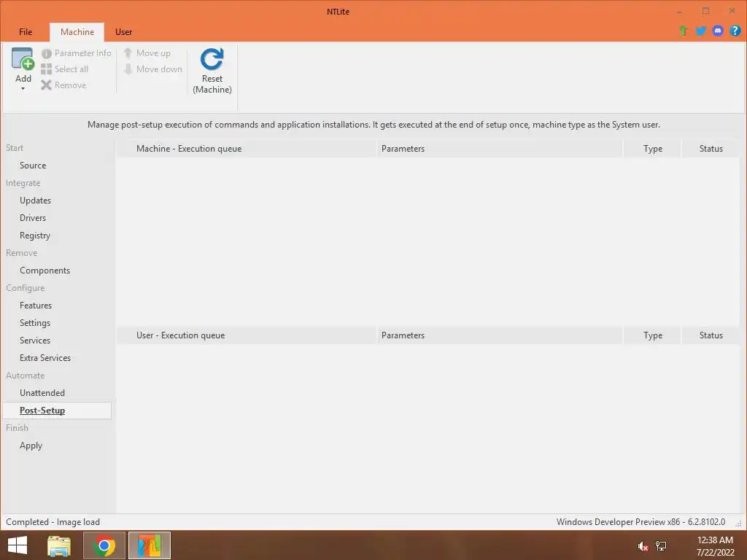Viewport: 747px width, 560px height.
Task: Open the Discord icon
Action: [718, 31]
